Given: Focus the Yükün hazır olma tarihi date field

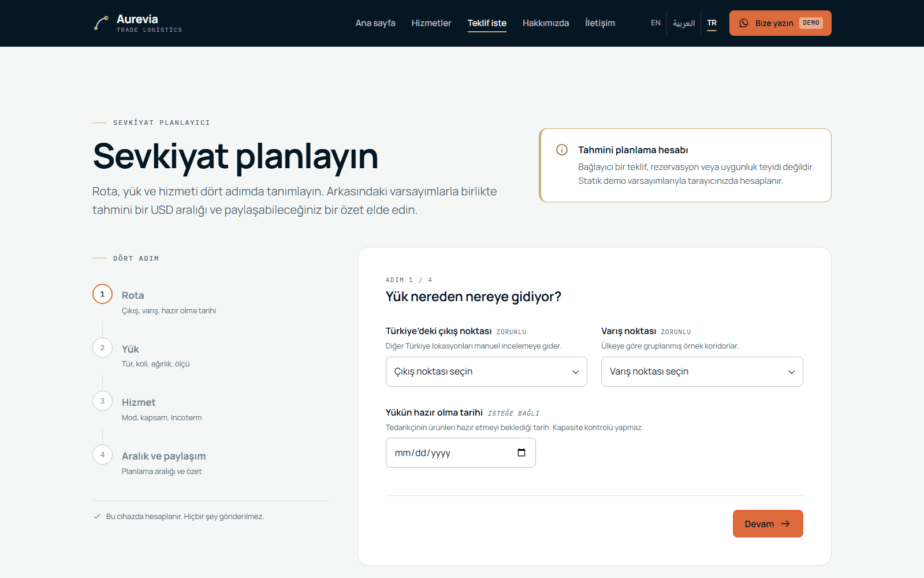Looking at the screenshot, I should tap(461, 453).
